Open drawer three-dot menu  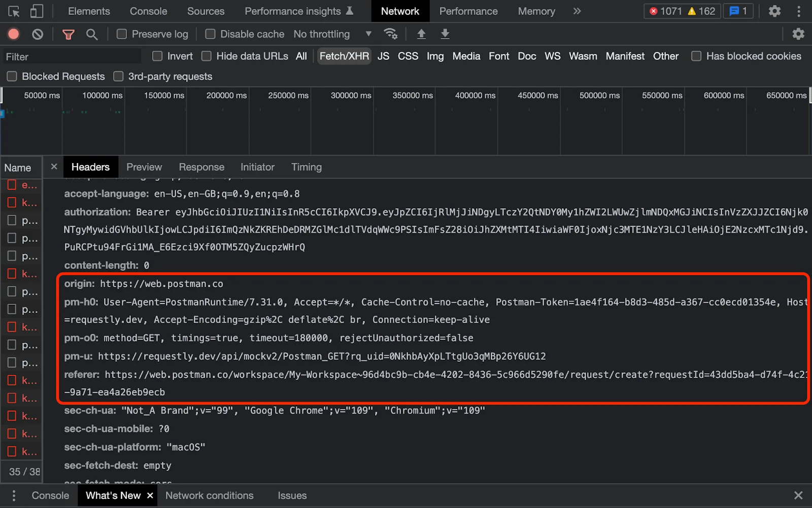click(14, 495)
